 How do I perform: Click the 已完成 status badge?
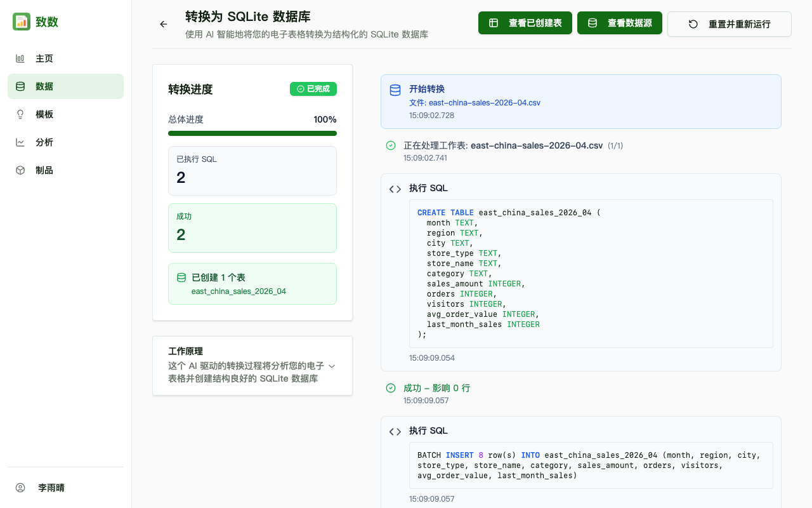coord(313,89)
